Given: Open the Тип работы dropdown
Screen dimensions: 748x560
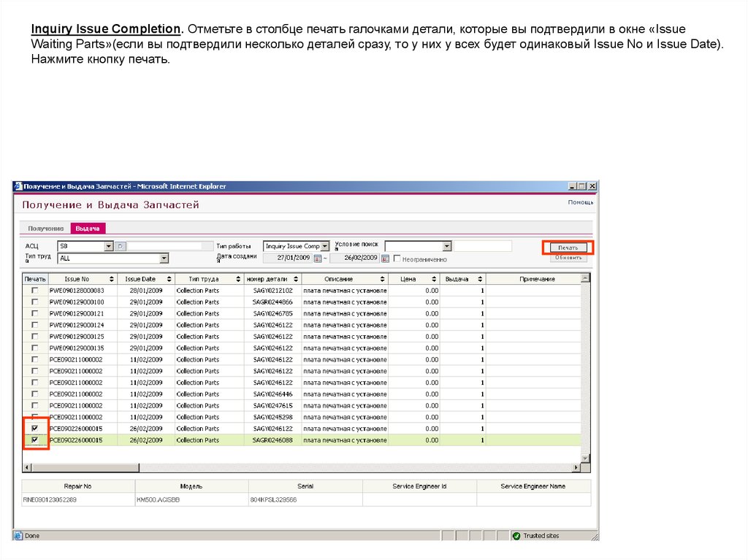Looking at the screenshot, I should (x=326, y=247).
